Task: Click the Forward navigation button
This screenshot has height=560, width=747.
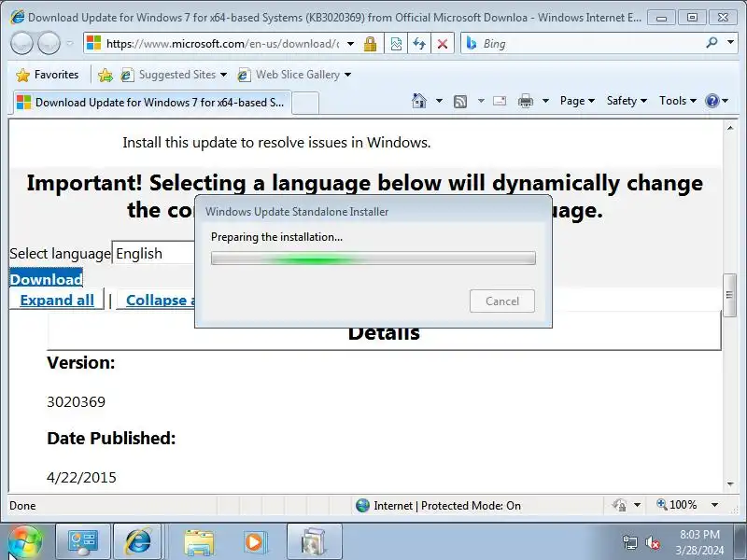Action: point(49,43)
